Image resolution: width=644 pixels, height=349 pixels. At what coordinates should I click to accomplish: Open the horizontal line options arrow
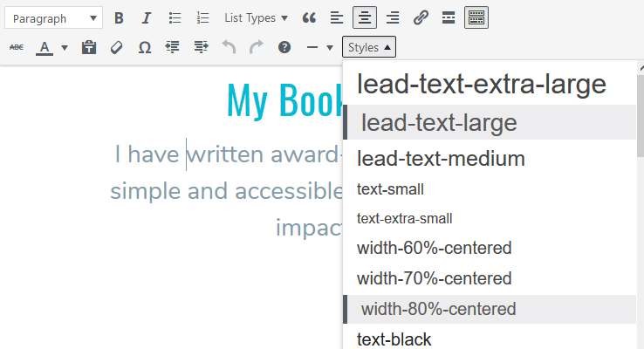point(329,48)
